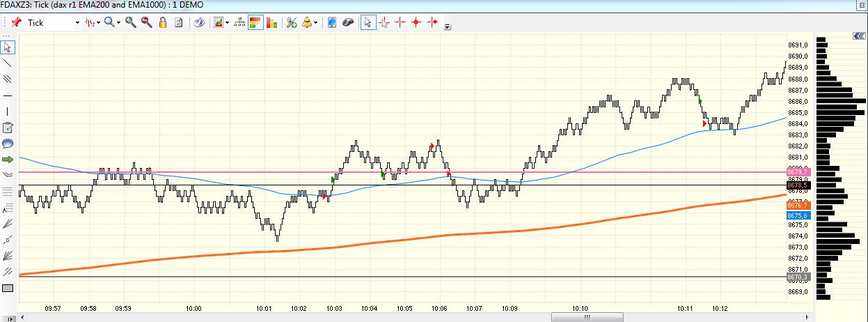Click the alert bell icon

click(307, 22)
